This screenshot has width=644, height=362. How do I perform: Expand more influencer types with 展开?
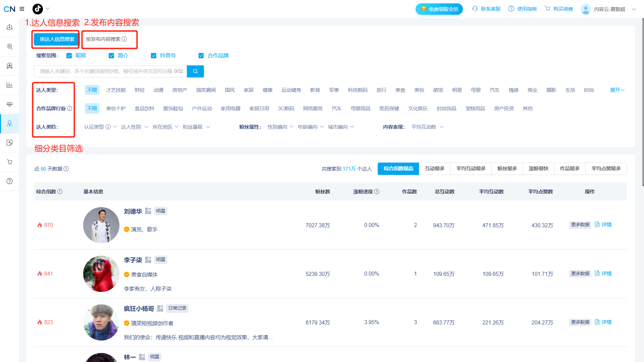point(617,90)
